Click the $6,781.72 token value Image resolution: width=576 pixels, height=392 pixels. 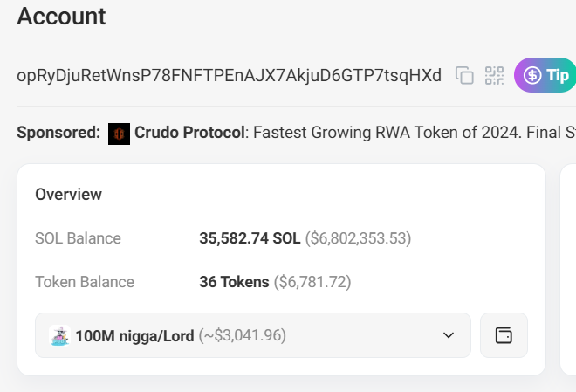(312, 282)
